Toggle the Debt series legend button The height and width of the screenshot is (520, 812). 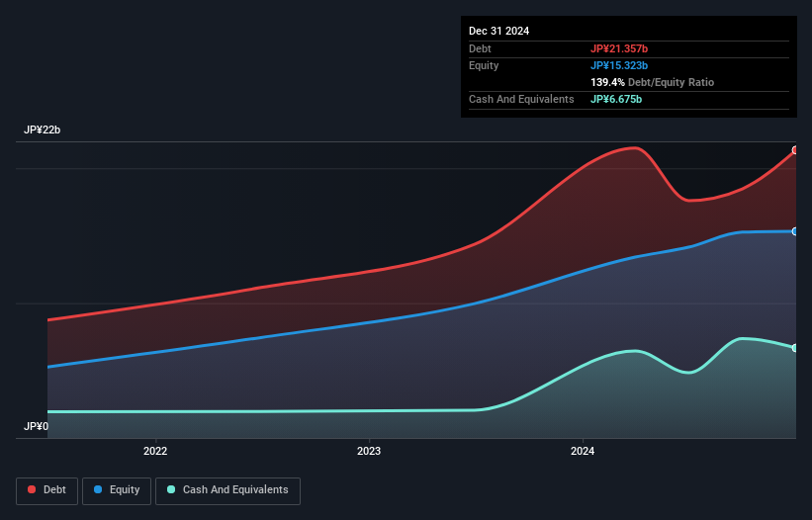point(47,490)
